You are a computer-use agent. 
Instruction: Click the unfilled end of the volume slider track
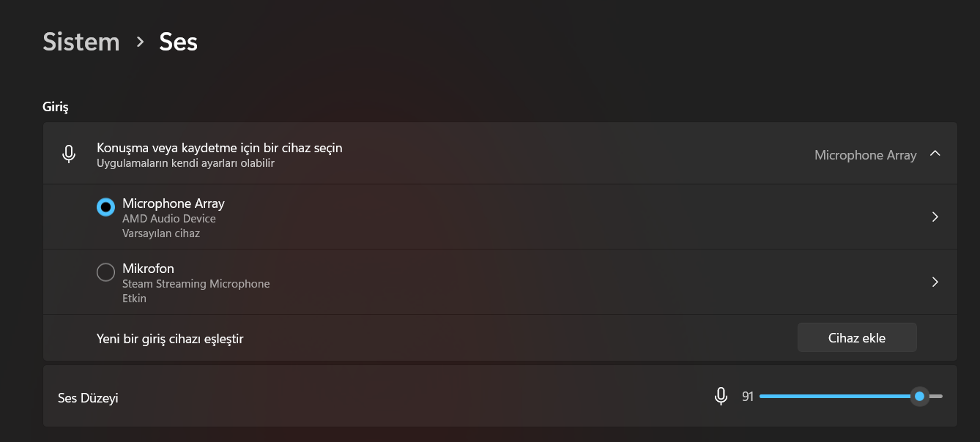click(x=937, y=397)
